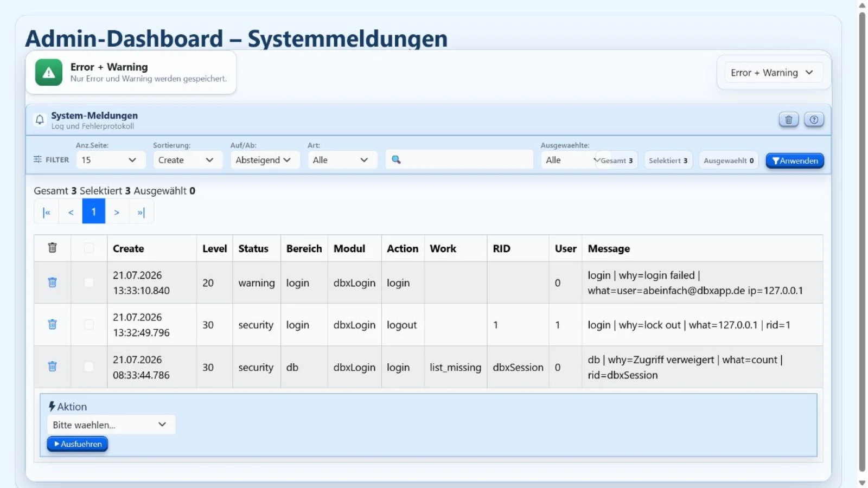This screenshot has height=488, width=868.
Task: Click the 'dbxSession' RID cell
Action: (518, 367)
